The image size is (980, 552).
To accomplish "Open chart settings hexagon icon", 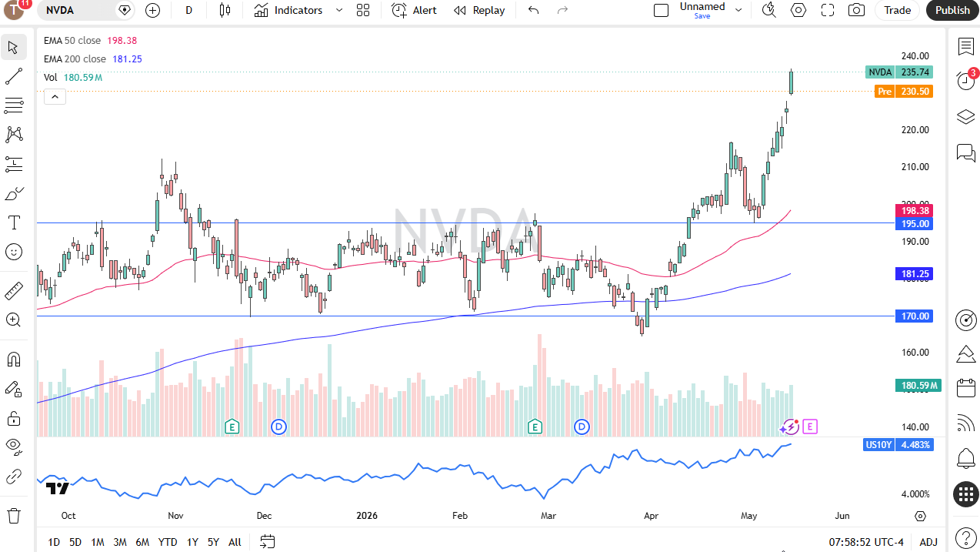I will pyautogui.click(x=798, y=10).
